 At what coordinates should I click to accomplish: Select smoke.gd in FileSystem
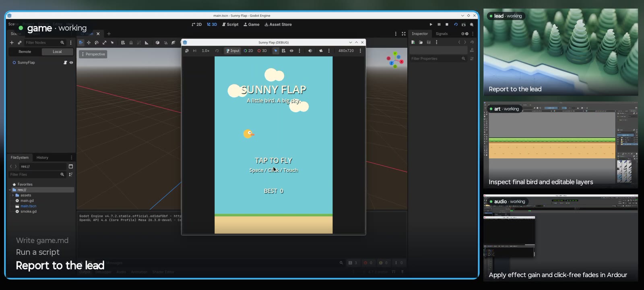click(28, 211)
